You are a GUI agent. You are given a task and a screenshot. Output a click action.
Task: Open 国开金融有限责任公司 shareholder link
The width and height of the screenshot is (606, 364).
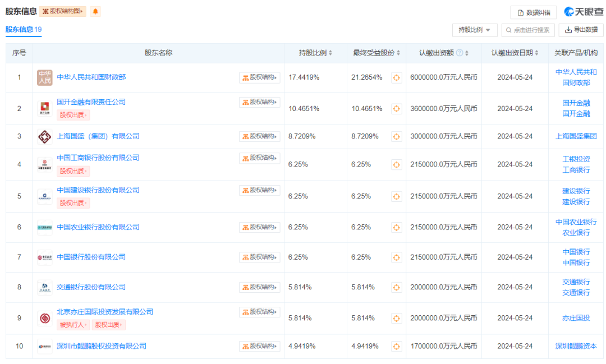pos(91,102)
